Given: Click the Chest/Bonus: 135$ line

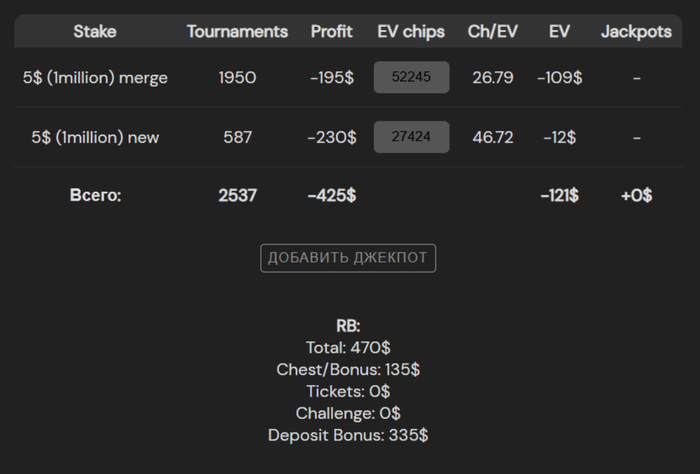Looking at the screenshot, I should click(x=348, y=370).
